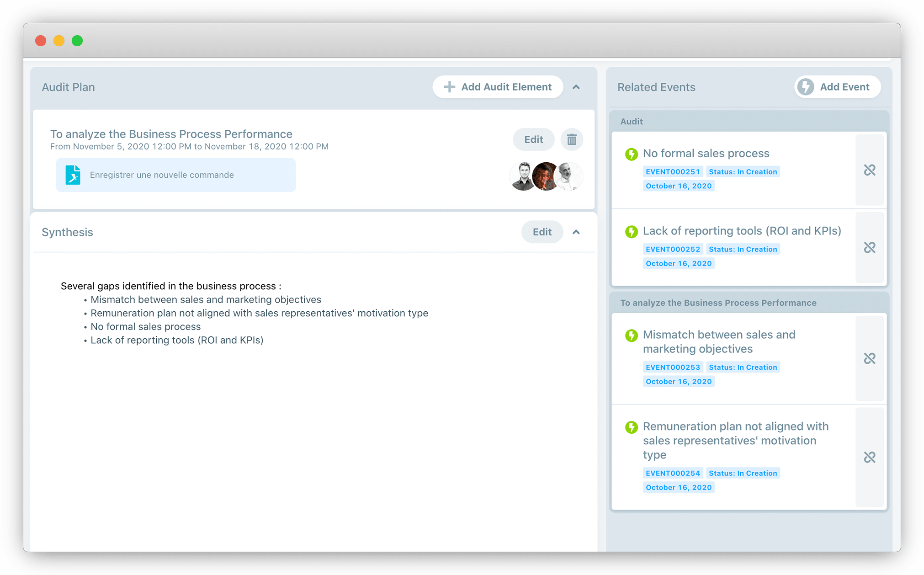Click the lightning icon beside No formal sales process
The image size is (924, 575).
click(x=632, y=154)
